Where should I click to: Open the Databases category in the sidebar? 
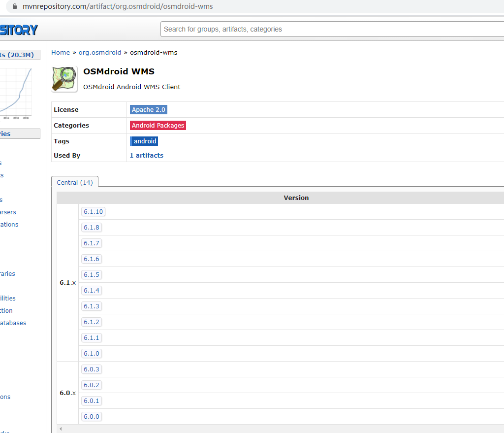click(13, 323)
